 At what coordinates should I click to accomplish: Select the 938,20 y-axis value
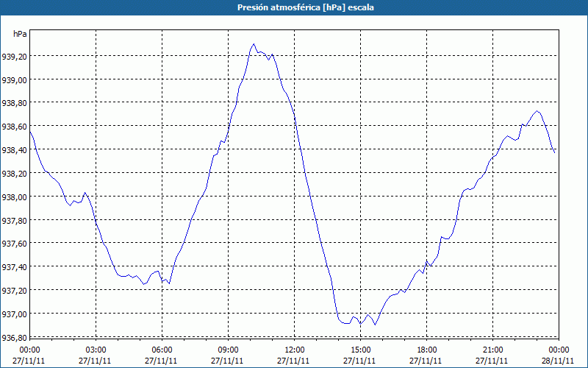[14, 174]
